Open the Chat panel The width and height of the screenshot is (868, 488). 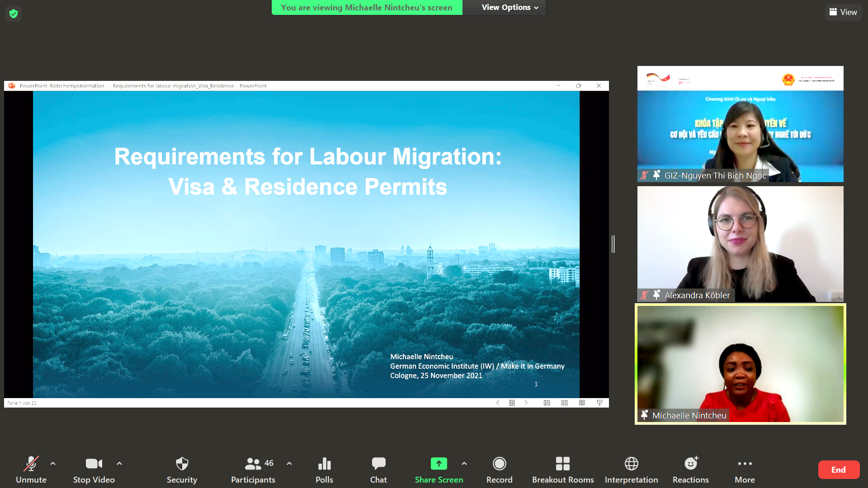click(x=378, y=469)
